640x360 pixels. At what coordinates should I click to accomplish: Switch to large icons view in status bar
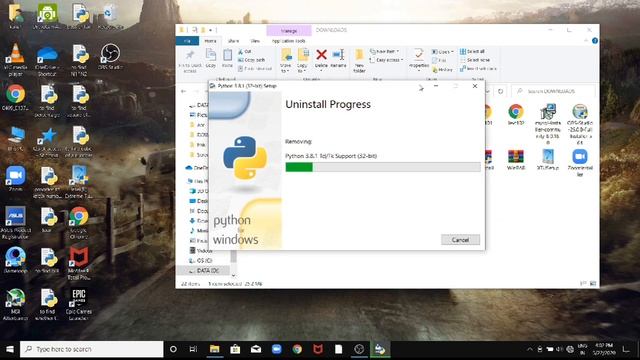(593, 283)
